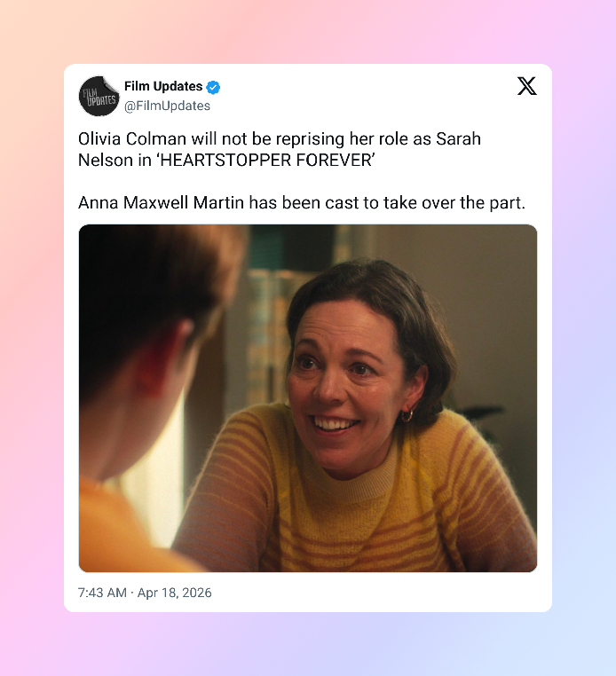Click the 7:43 AM timestamp
Viewport: 616px width, 676px height.
[x=102, y=593]
